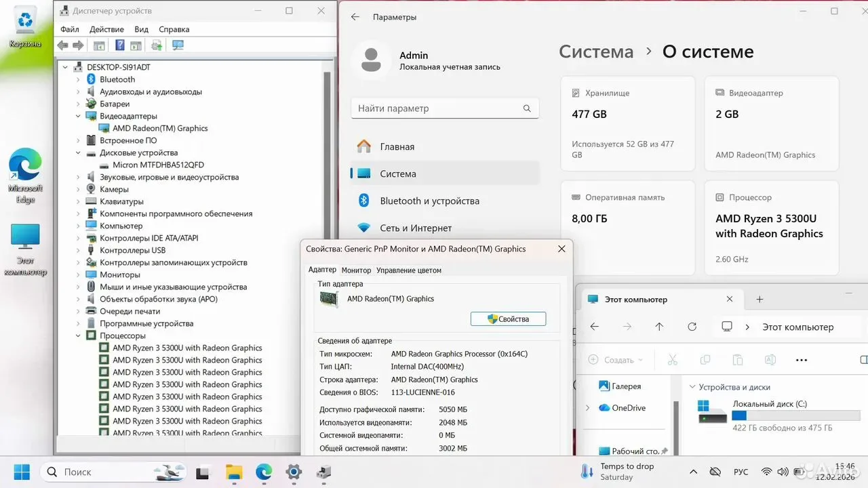The height and width of the screenshot is (488, 868).
Task: Click the scan for hardware changes icon
Action: click(178, 45)
